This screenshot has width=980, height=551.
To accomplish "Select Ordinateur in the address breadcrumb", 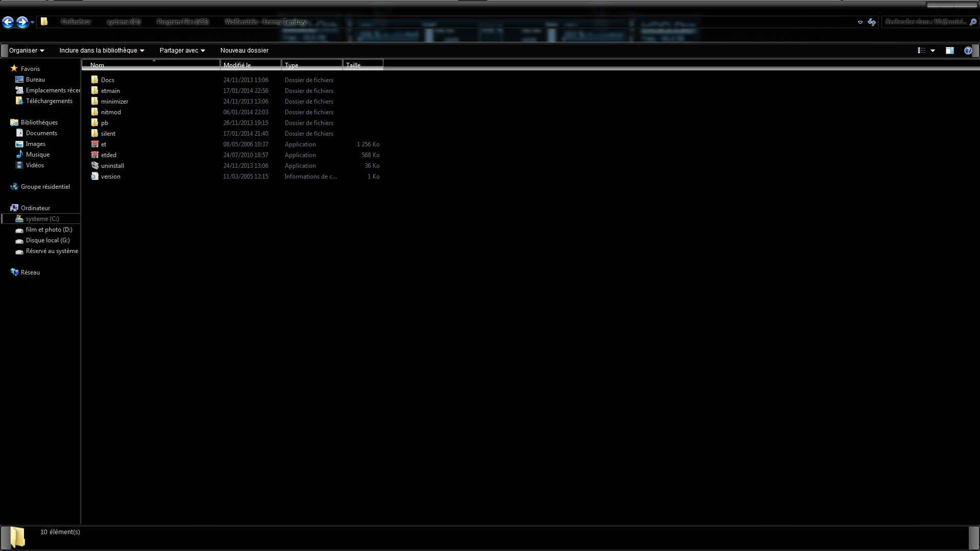I will click(x=76, y=22).
